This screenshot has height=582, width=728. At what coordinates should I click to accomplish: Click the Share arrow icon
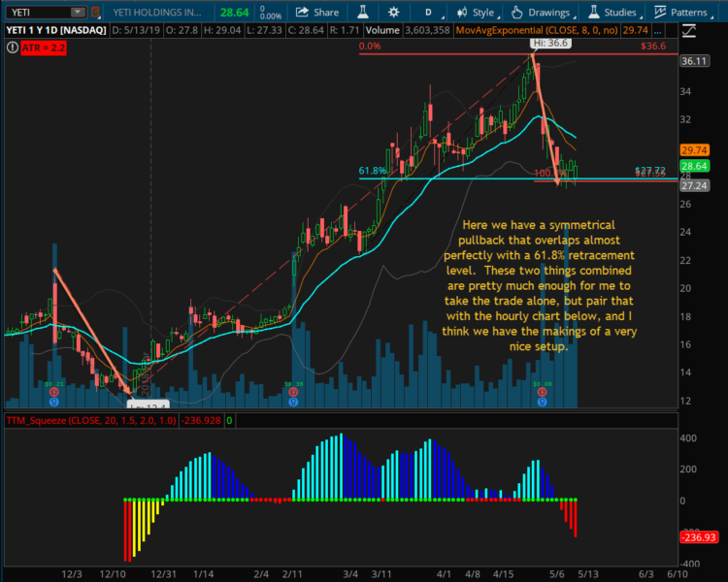[303, 12]
